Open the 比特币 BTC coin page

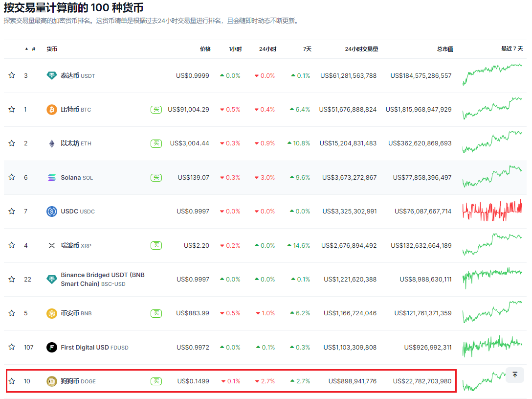[76, 109]
